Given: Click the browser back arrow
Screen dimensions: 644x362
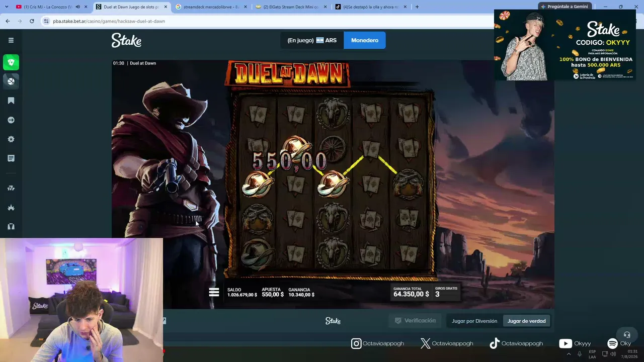Looking at the screenshot, I should tap(8, 21).
